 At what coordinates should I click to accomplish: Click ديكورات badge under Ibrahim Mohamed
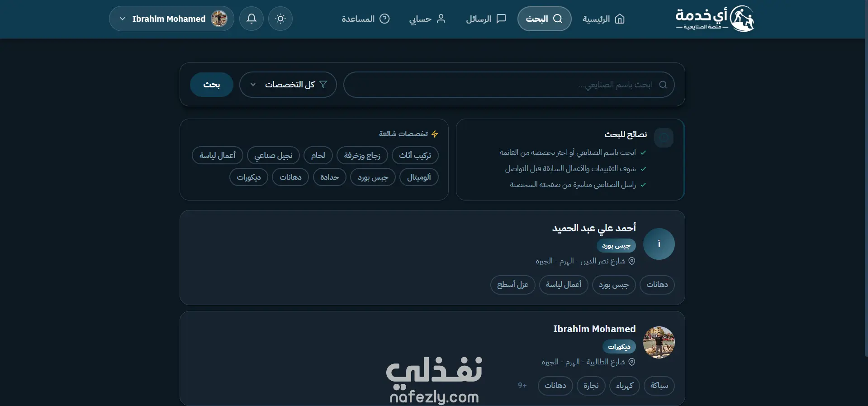[x=619, y=347]
